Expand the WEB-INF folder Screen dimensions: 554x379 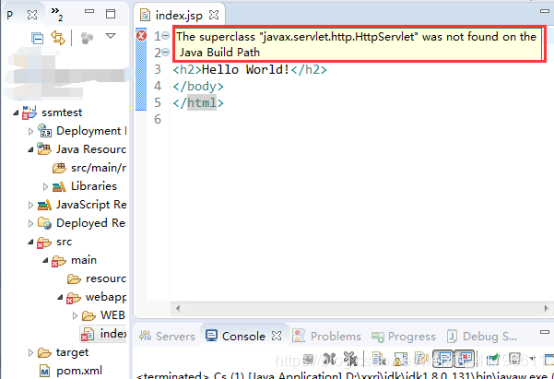click(75, 315)
